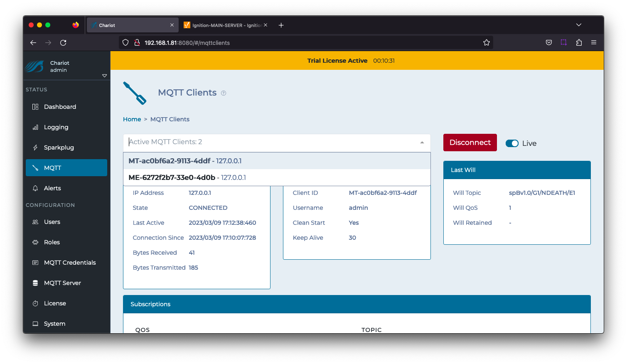Screen dimensions: 627x364
Task: Click the QOS column header in Subscriptions
Action: (x=143, y=330)
